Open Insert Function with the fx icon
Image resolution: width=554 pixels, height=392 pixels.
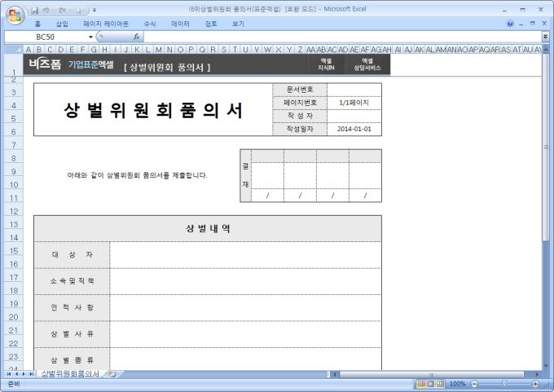tap(137, 37)
